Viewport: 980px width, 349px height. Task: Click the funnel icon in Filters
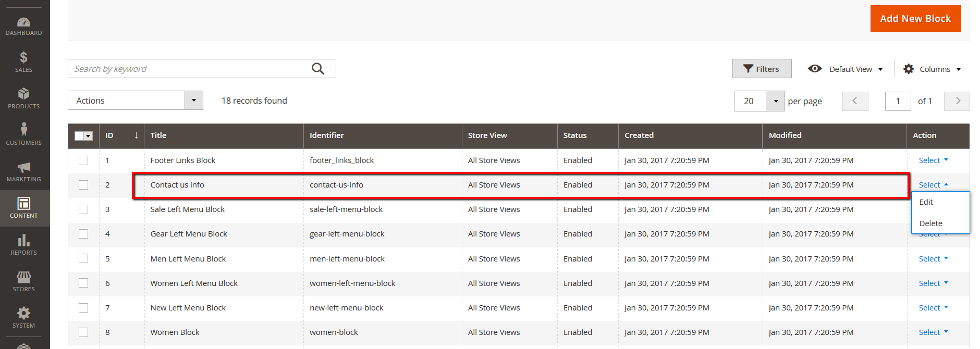pos(748,69)
